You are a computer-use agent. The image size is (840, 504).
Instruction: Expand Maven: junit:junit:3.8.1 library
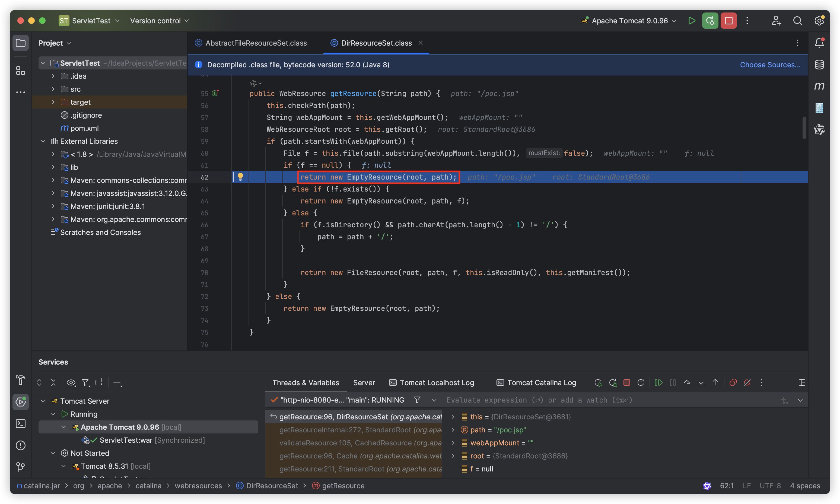[53, 206]
